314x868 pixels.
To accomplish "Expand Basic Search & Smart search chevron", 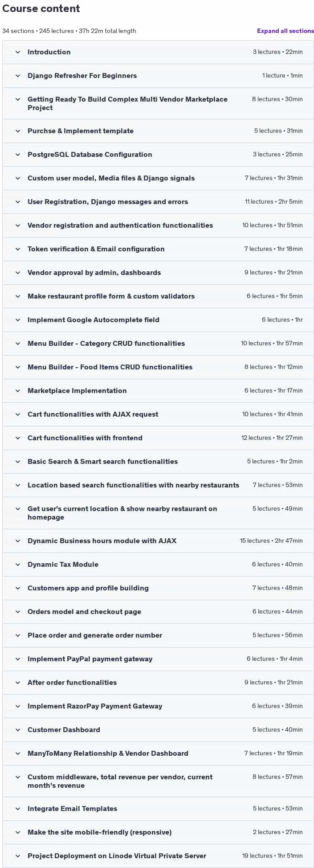I will (18, 462).
